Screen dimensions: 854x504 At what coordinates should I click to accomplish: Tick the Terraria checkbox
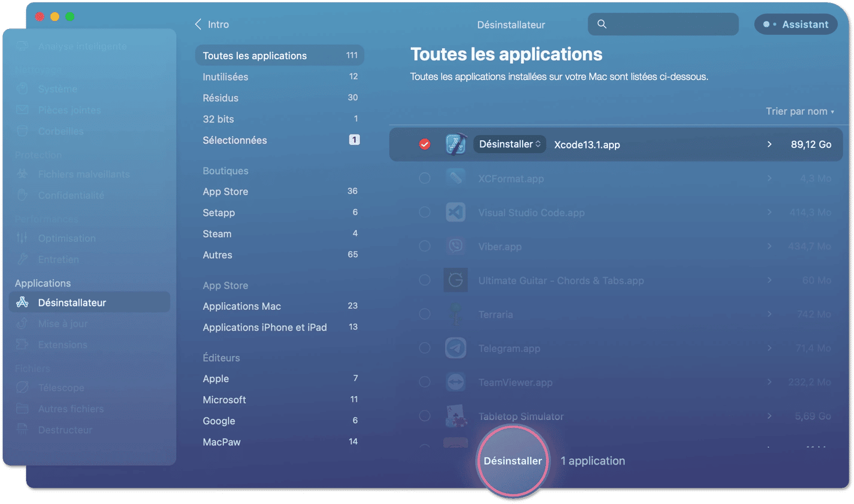[x=425, y=314]
